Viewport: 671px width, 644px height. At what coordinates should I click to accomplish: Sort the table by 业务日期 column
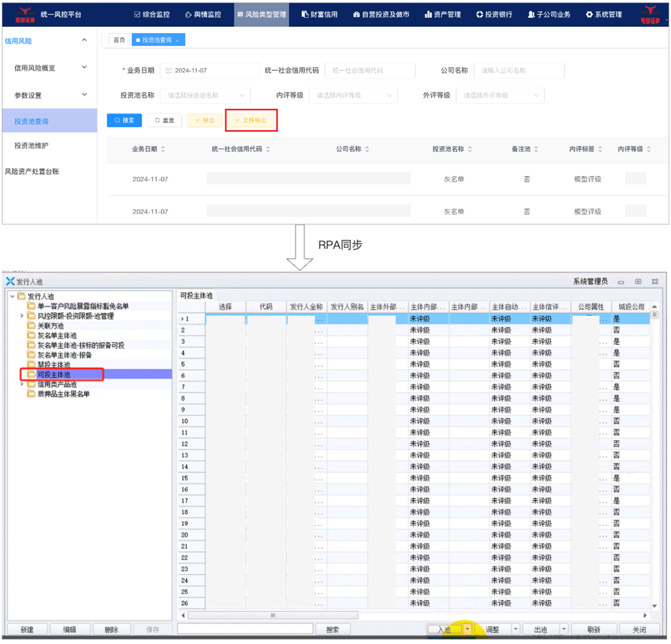(163, 149)
